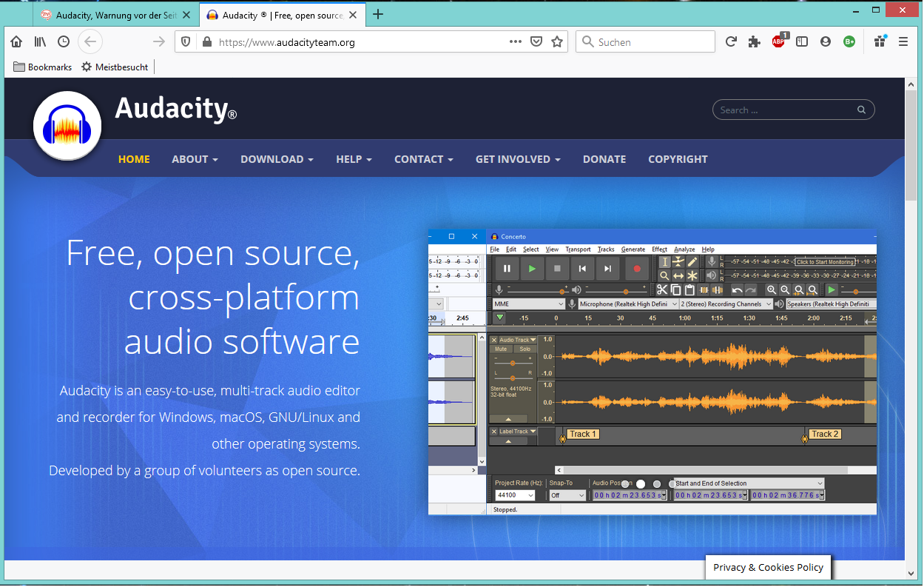Click the green B+ extension icon
The image size is (924, 587).
pos(849,42)
